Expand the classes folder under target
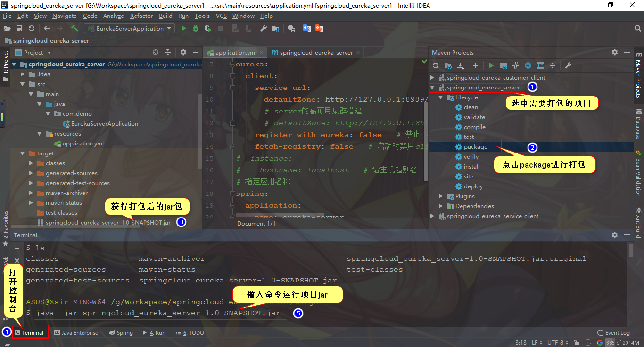 coord(31,163)
